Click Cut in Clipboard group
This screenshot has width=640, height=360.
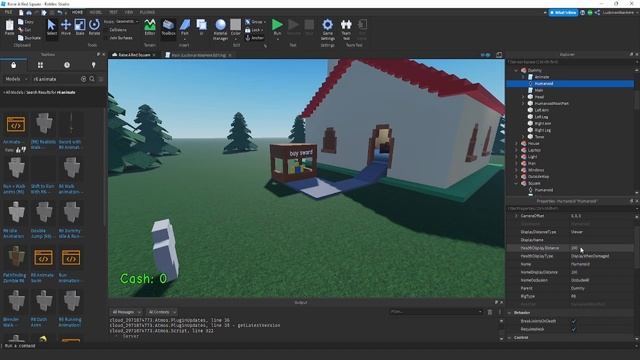[25, 30]
